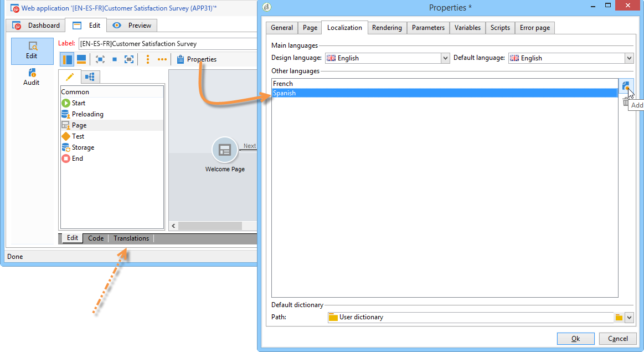Expand the dictionary Path dropdown arrow

[629, 317]
